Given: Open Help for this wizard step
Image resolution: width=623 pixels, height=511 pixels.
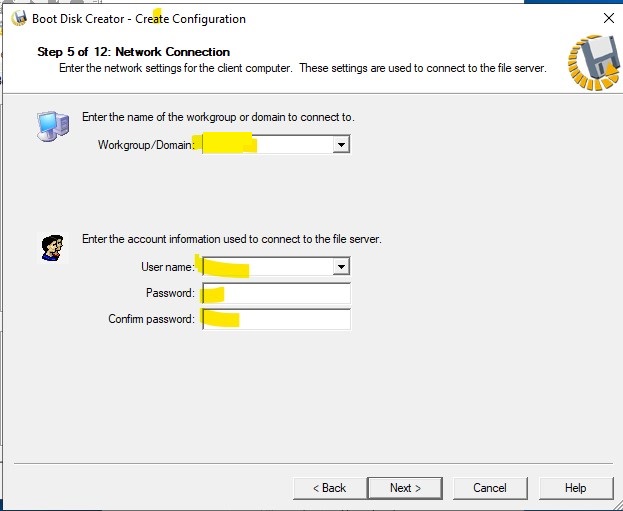Looking at the screenshot, I should [575, 488].
